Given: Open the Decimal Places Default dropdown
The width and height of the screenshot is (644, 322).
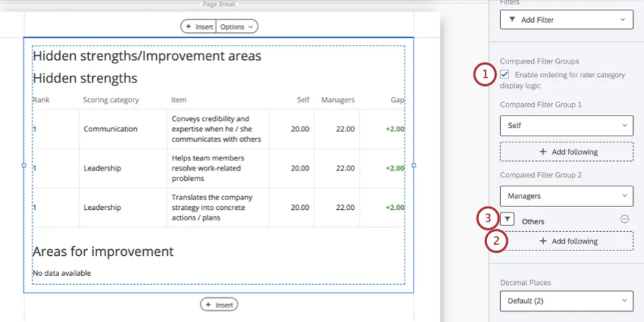Looking at the screenshot, I should click(x=567, y=301).
